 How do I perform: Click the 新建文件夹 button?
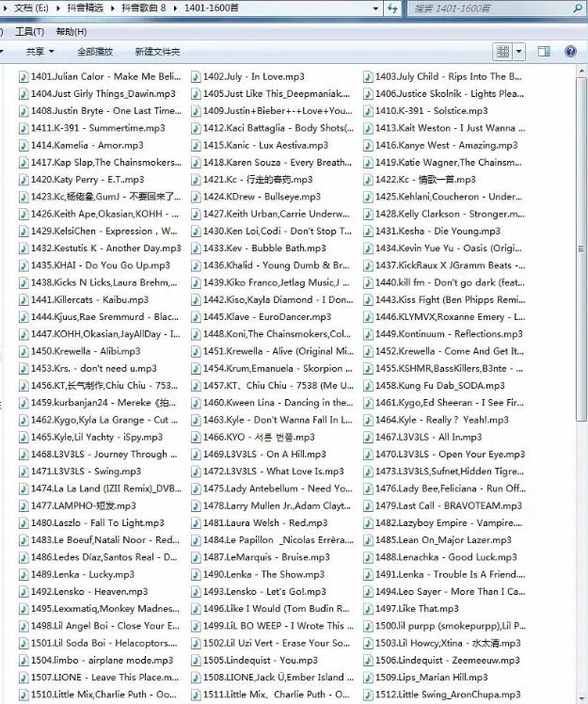[157, 52]
